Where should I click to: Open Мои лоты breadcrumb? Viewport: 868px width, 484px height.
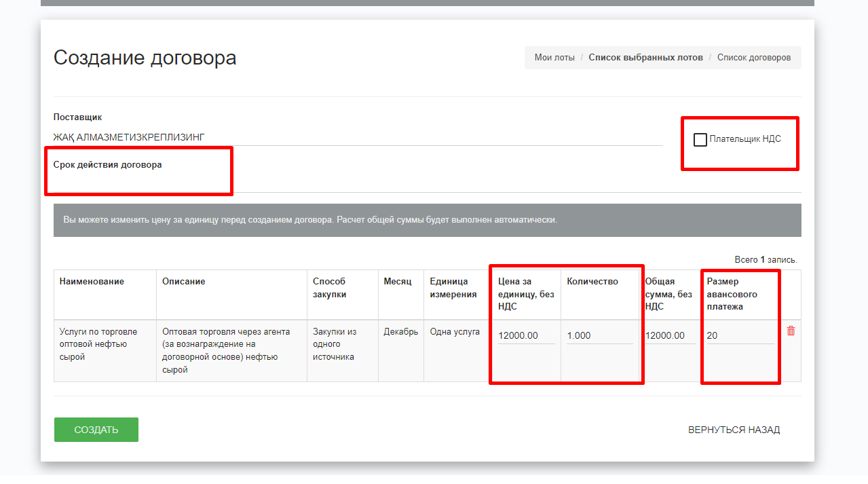(554, 58)
